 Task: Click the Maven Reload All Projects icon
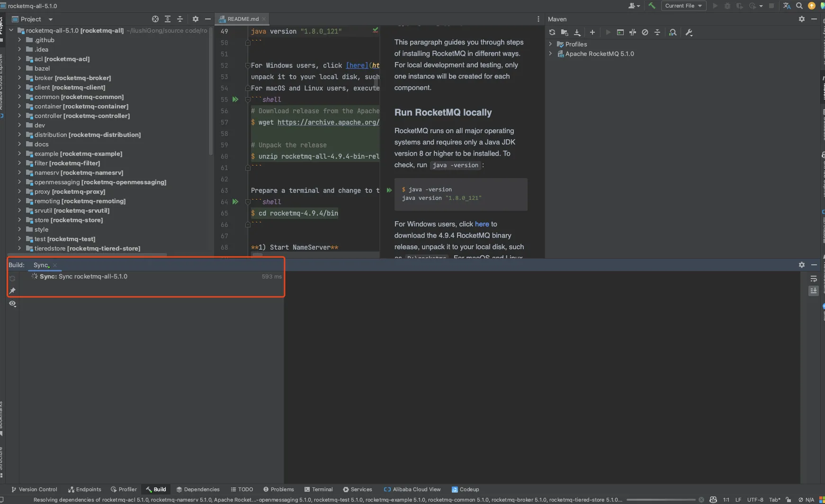552,32
